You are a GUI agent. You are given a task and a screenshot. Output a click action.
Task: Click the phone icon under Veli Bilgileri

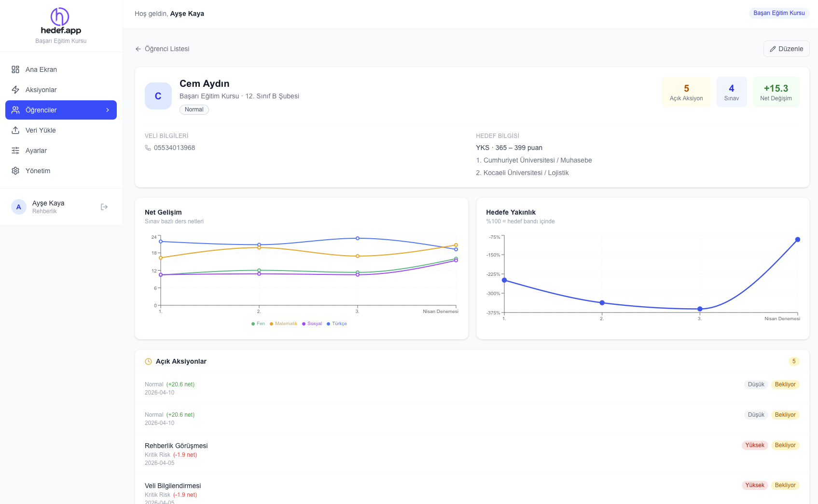[148, 148]
